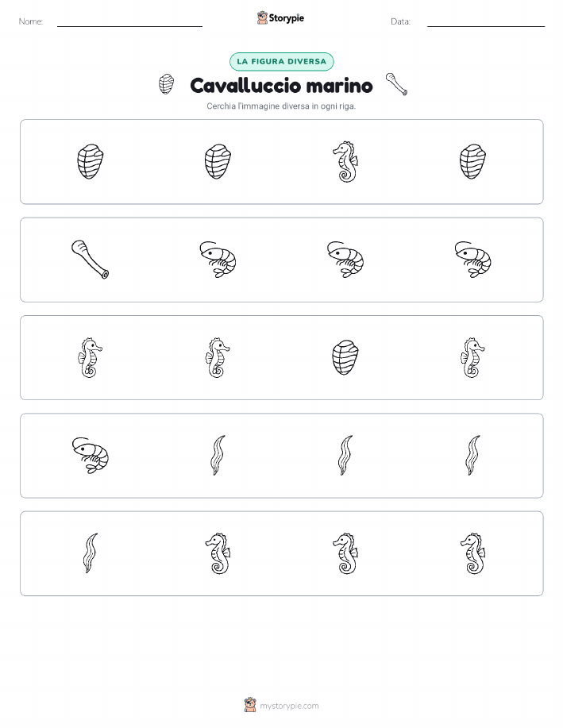Circle the shell in the third row
Viewport: 563px width, 728px height.
345,357
